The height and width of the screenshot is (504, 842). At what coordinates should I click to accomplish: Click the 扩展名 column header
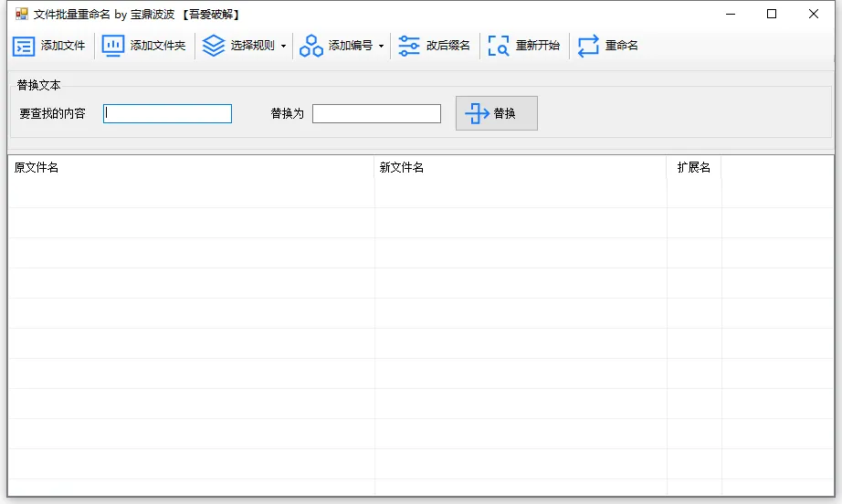pos(694,167)
